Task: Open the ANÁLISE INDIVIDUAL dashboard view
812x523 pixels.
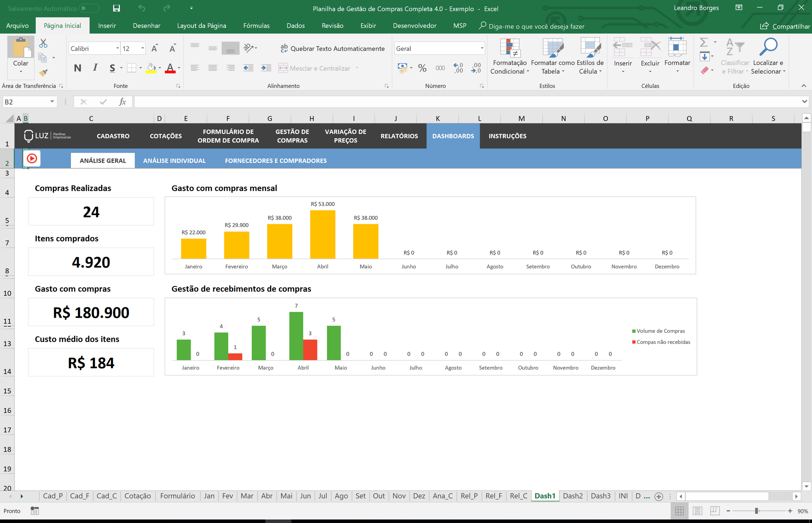Action: point(174,161)
